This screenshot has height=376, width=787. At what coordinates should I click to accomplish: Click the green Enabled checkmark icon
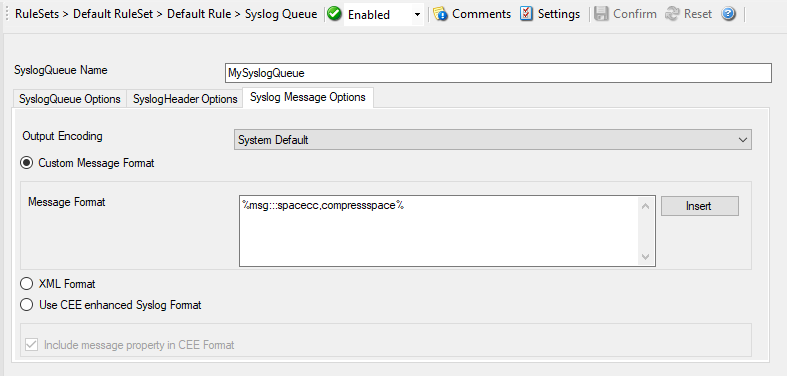click(334, 14)
